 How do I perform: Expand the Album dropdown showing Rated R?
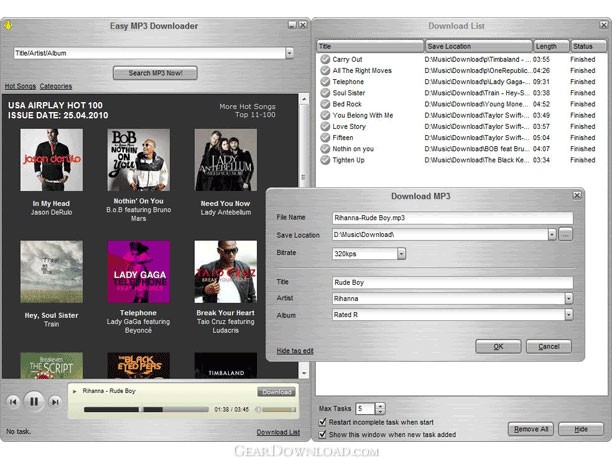coord(568,315)
